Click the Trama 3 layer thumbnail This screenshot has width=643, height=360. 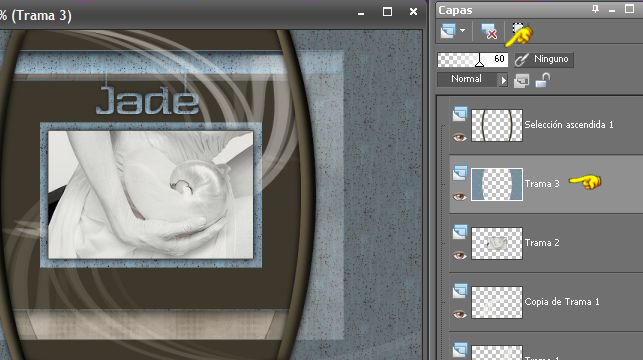497,185
